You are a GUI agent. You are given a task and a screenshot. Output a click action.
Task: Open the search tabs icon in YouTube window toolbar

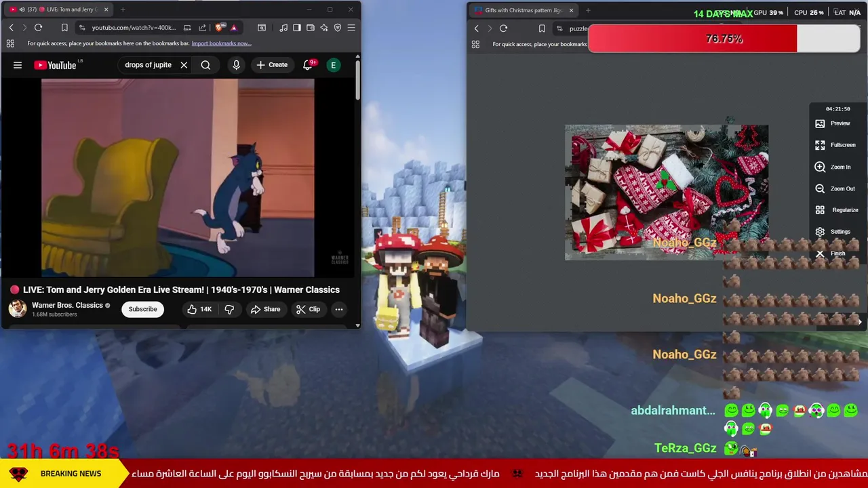(262, 28)
